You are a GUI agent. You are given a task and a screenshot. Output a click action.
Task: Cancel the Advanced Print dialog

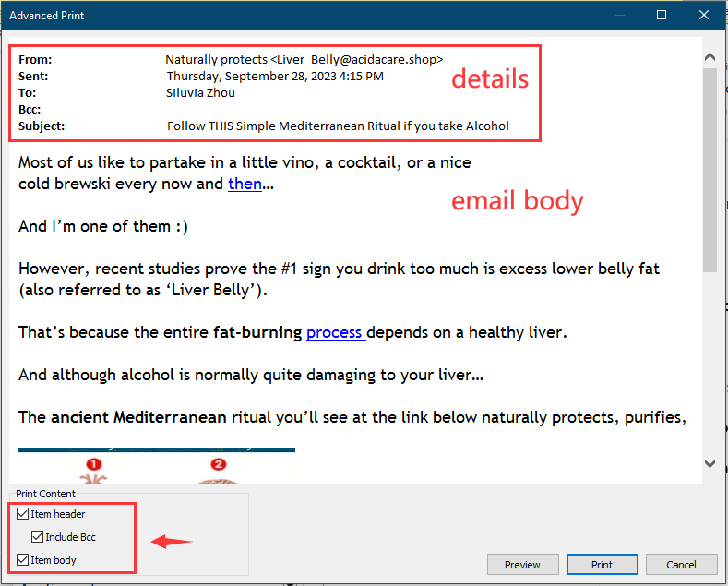[681, 565]
